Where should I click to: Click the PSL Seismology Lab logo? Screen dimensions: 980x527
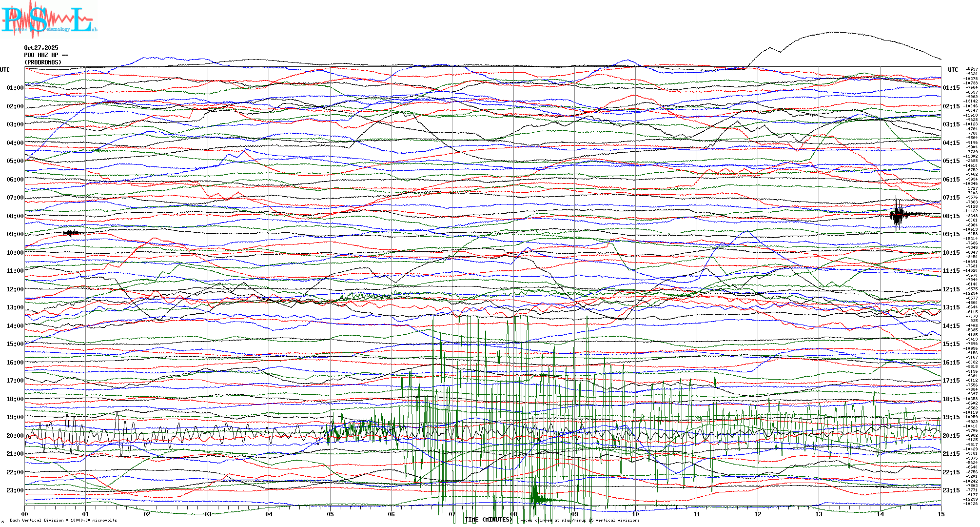click(48, 20)
